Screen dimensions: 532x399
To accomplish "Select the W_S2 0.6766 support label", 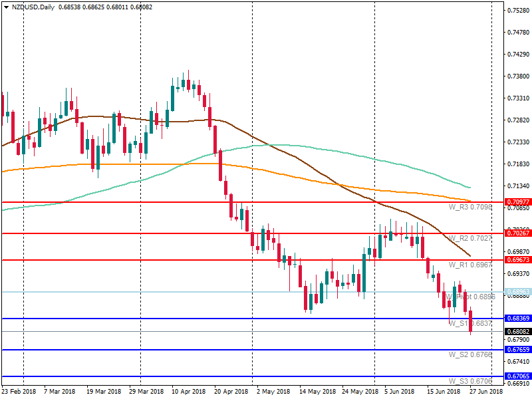I will coord(470,355).
